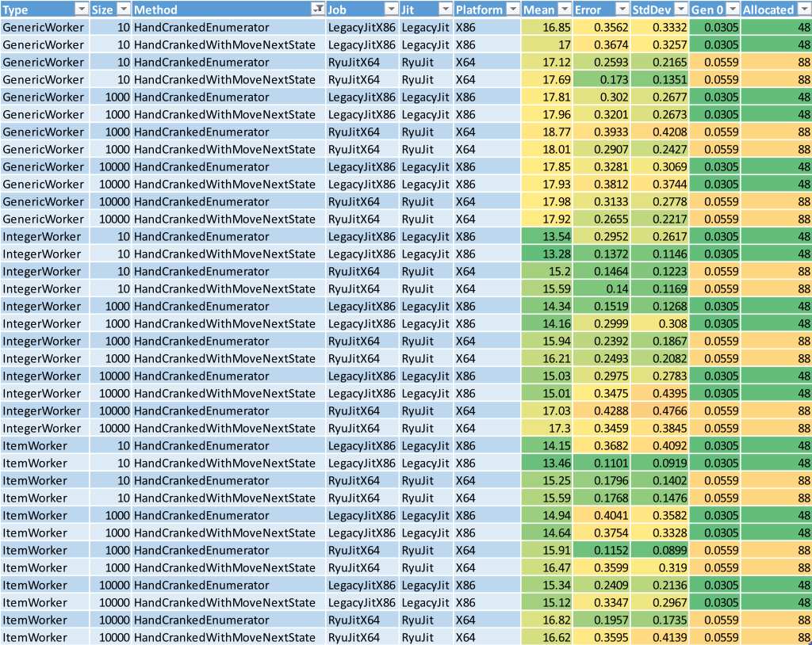
Task: Click HandCrankedWithMoveNextState in the row with Mean 17.96
Action: tap(224, 115)
